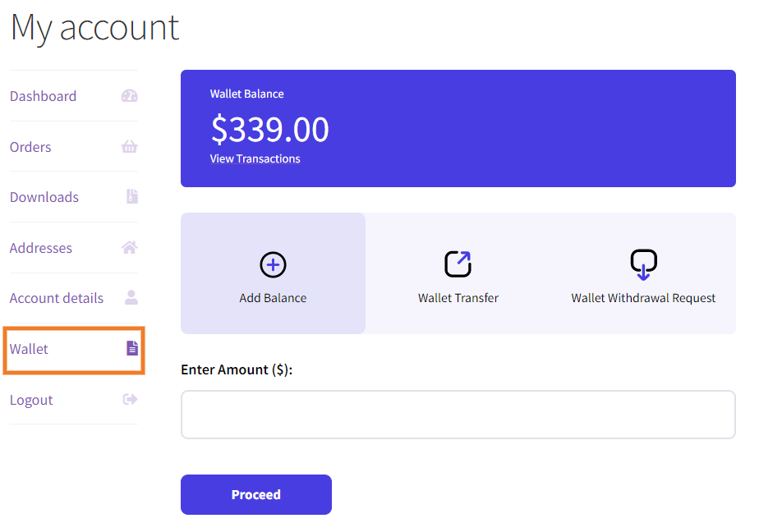759x532 pixels.
Task: Click the Logout arrow icon
Action: [130, 400]
